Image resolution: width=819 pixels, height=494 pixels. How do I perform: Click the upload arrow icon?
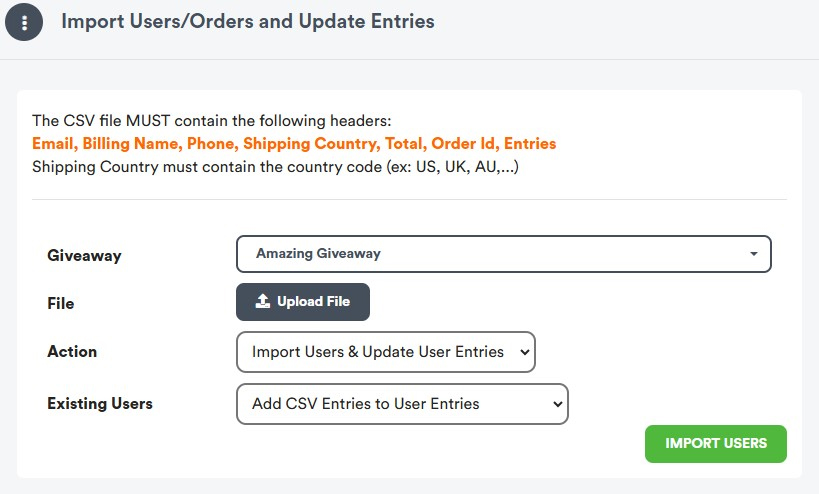263,302
